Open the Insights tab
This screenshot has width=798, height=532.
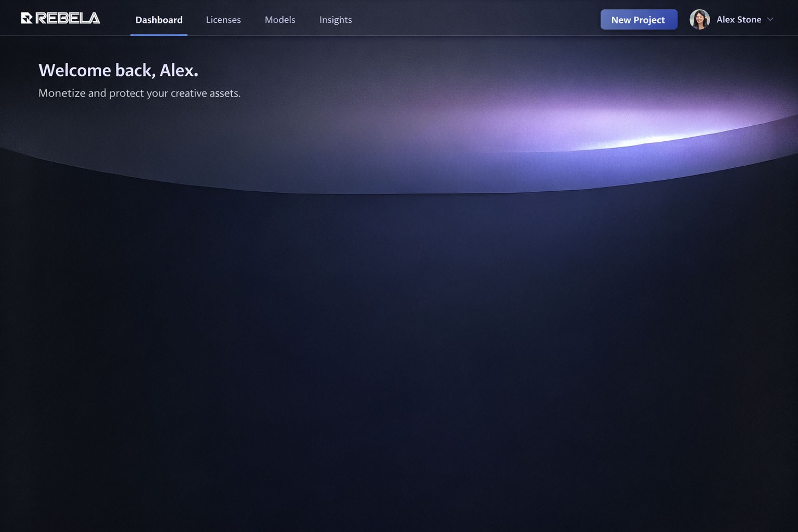pyautogui.click(x=336, y=20)
